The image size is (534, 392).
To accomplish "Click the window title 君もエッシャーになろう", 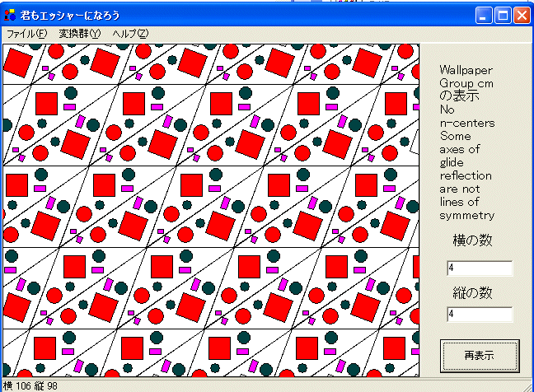I will [x=70, y=16].
